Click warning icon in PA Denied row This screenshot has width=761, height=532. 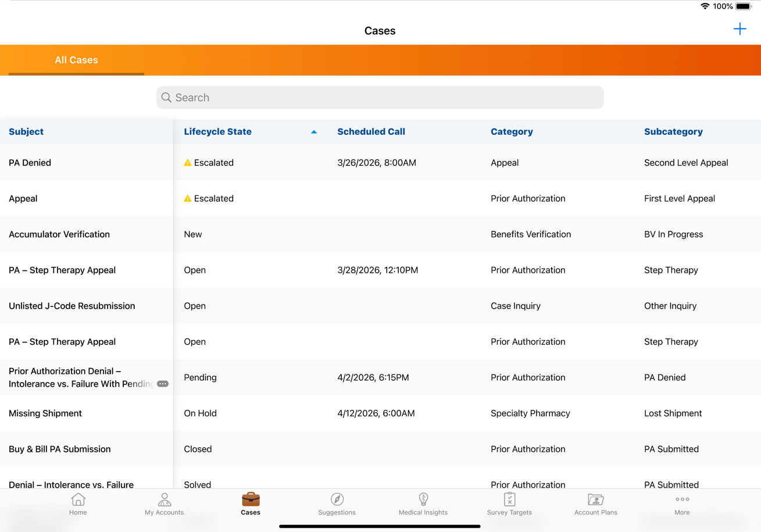188,163
